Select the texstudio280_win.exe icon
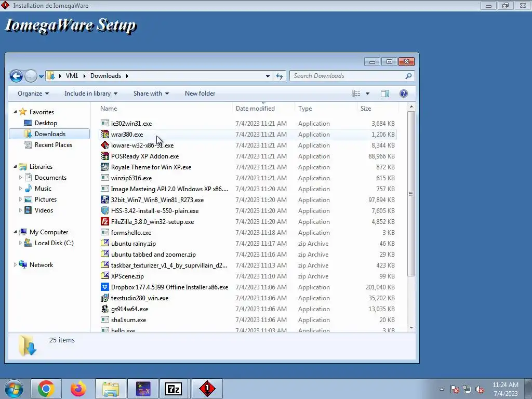Viewport: 532px width, 399px height. click(105, 298)
